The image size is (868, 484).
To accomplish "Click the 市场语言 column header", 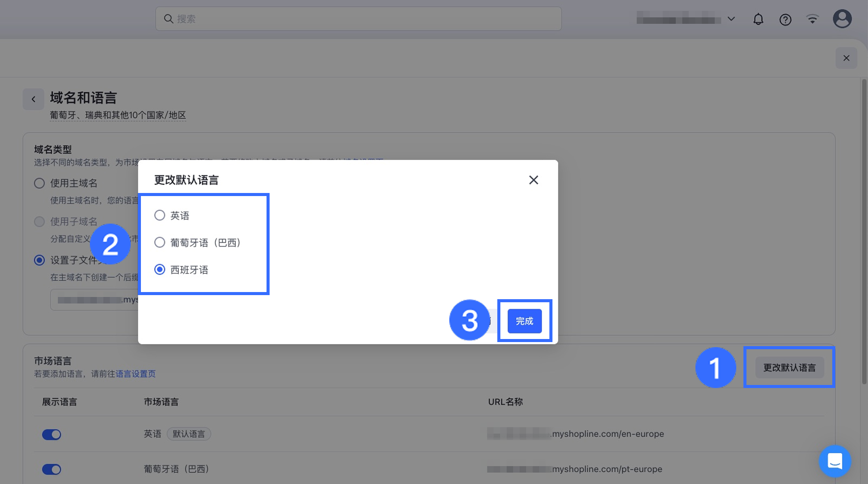I will (161, 402).
